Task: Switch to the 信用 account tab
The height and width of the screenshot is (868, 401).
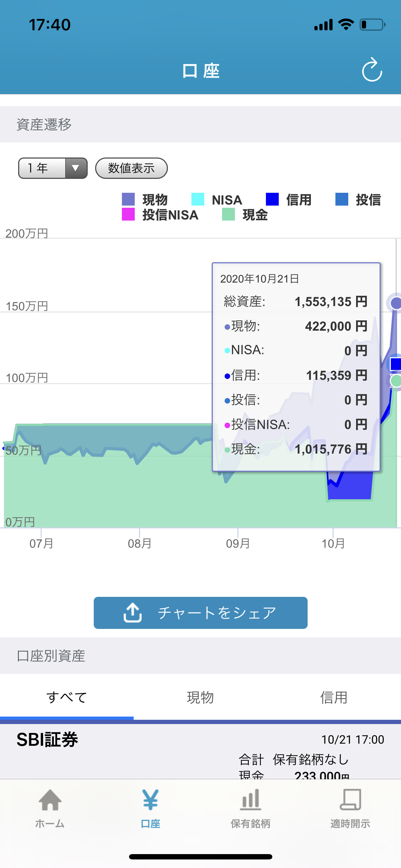Action: (x=334, y=697)
